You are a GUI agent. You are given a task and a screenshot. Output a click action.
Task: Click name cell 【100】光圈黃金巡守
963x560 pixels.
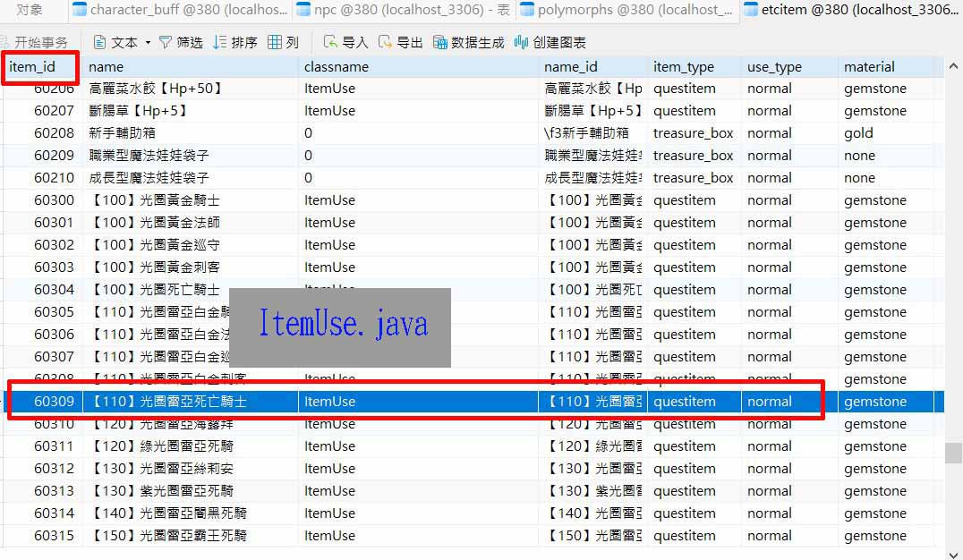(x=154, y=245)
